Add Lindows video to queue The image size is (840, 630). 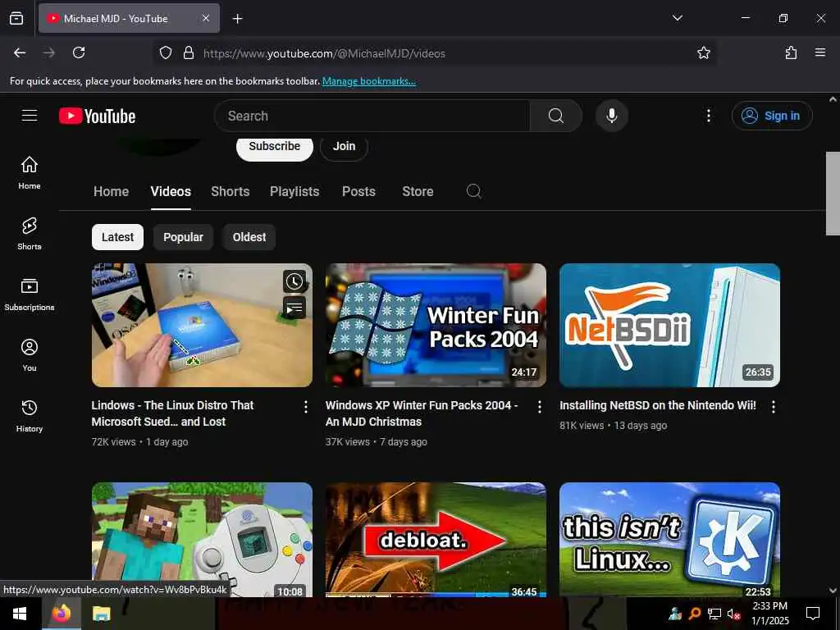click(x=294, y=308)
